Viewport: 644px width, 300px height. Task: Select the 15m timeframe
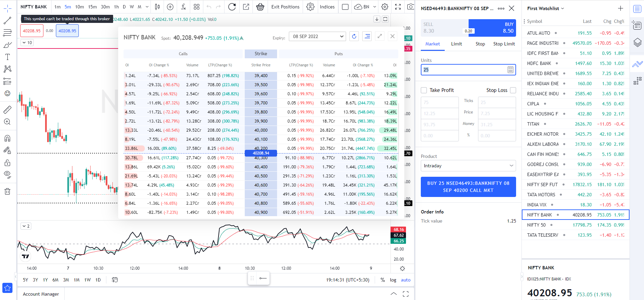92,7
